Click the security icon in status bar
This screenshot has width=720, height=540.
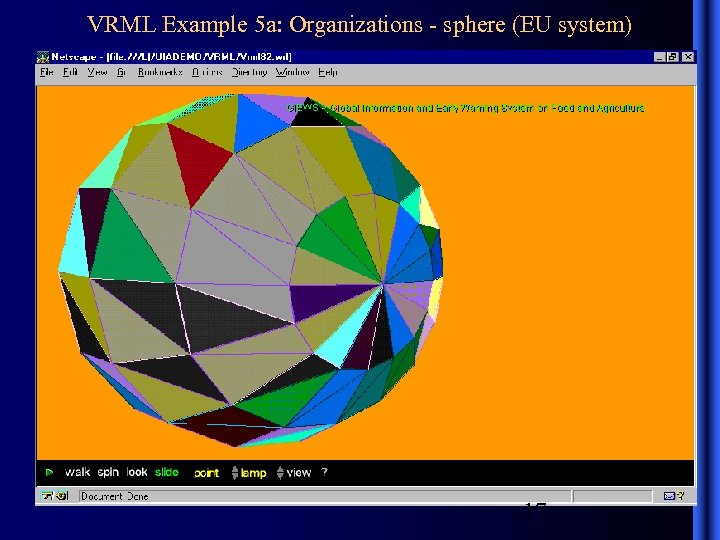click(x=55, y=496)
